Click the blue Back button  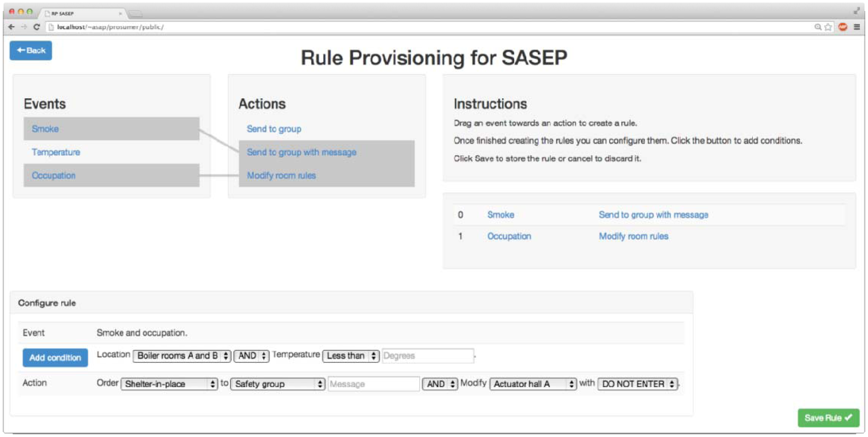pos(31,51)
